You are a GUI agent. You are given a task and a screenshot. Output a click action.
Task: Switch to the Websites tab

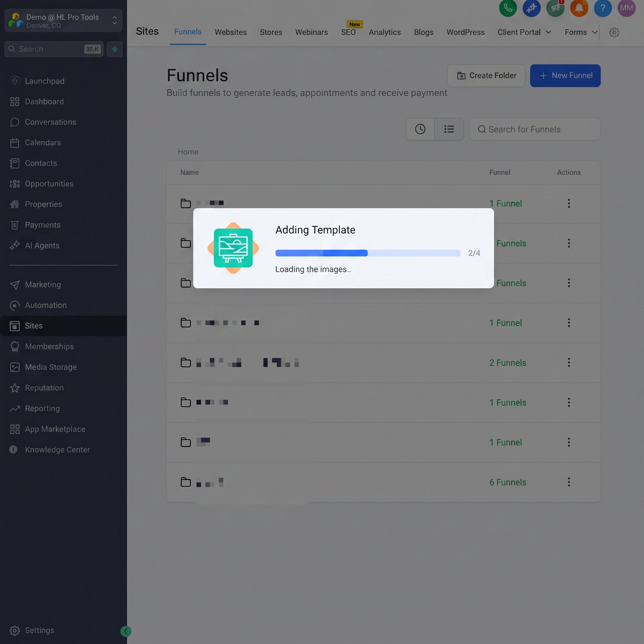point(231,32)
